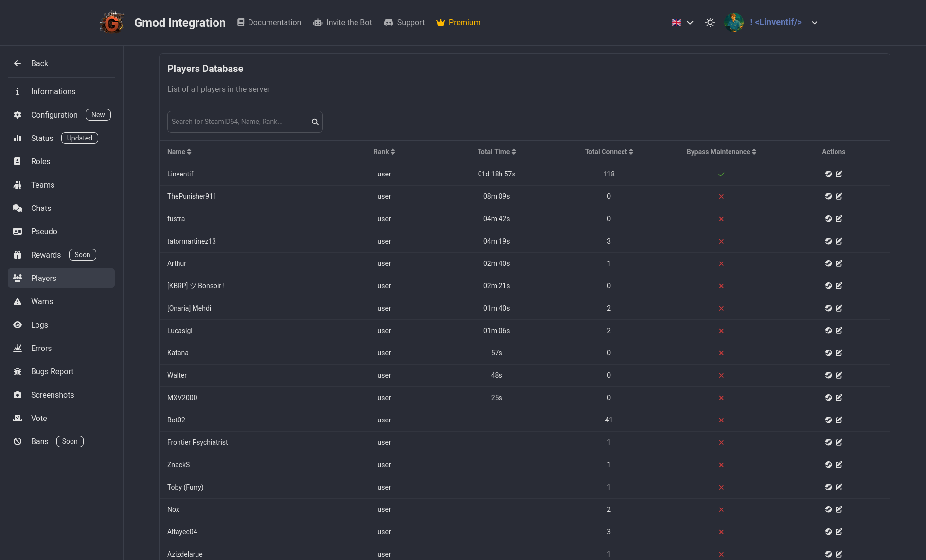Open Steam profile icon for Linventif
Screen dimensions: 926x560
click(828, 174)
